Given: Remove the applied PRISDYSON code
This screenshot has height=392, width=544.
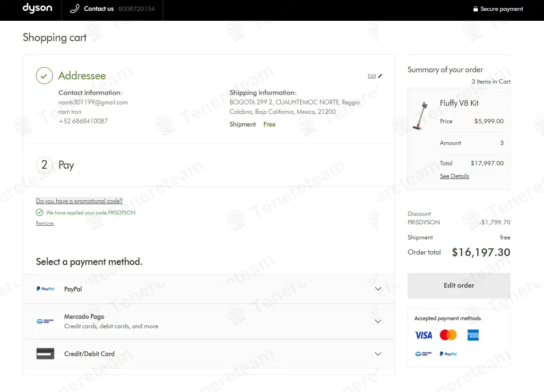Looking at the screenshot, I should point(44,223).
